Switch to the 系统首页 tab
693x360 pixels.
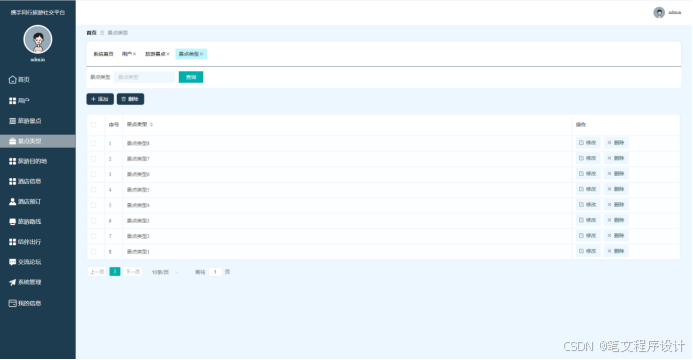(103, 54)
